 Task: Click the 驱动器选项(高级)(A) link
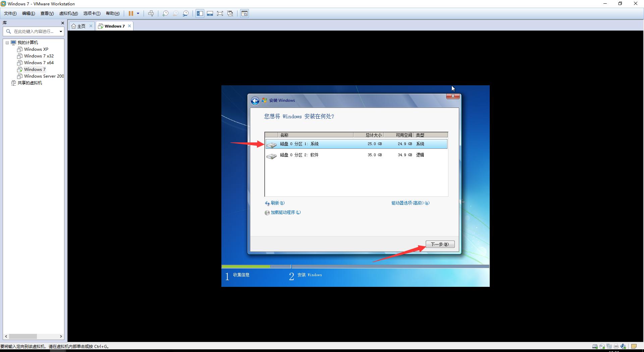410,203
